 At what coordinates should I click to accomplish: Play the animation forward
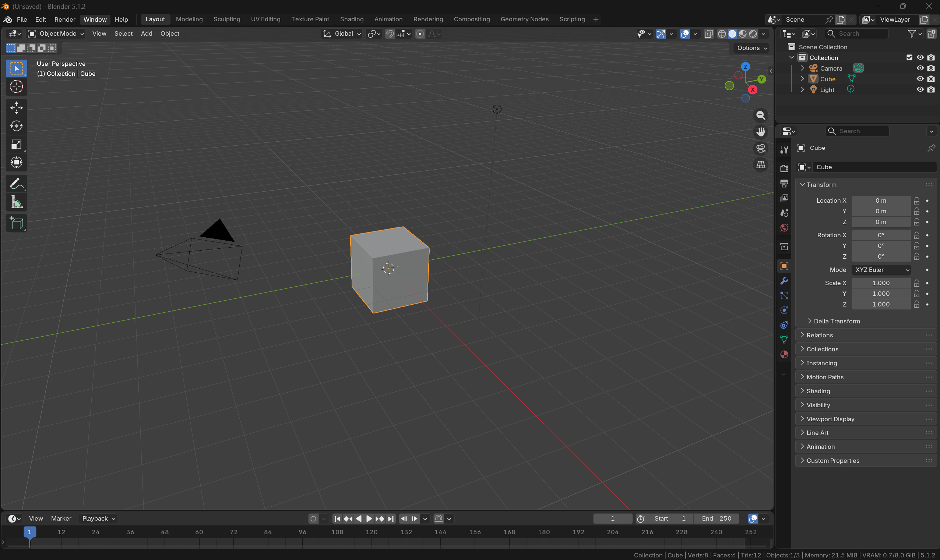(369, 519)
